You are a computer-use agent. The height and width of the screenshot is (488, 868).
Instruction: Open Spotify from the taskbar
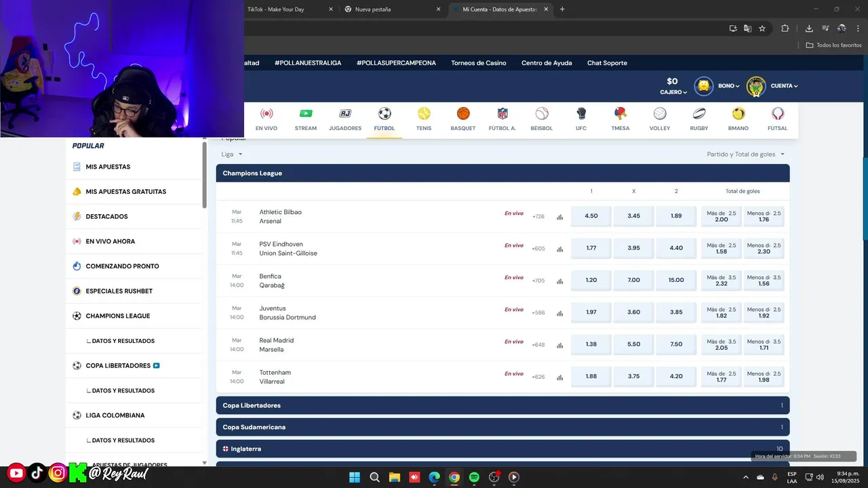(474, 477)
